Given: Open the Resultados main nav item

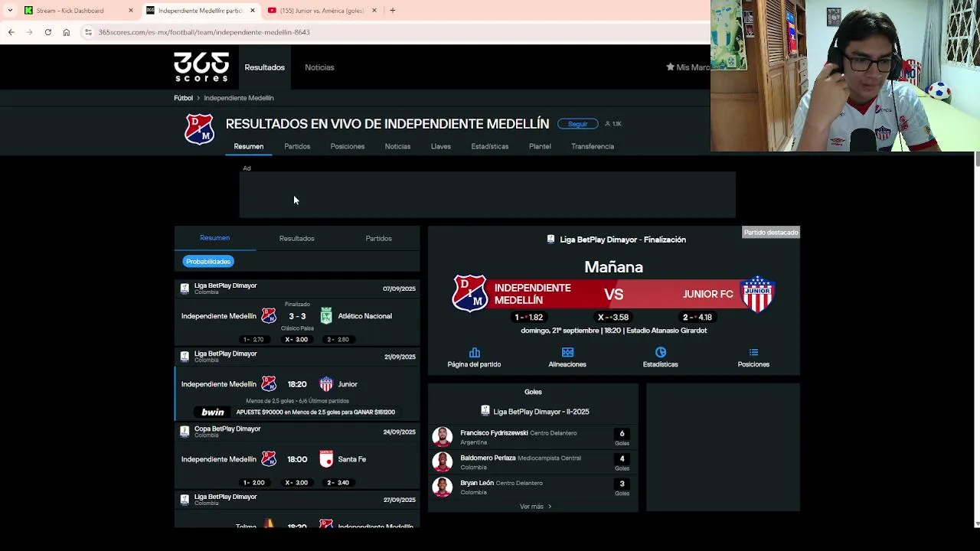Looking at the screenshot, I should click(264, 67).
